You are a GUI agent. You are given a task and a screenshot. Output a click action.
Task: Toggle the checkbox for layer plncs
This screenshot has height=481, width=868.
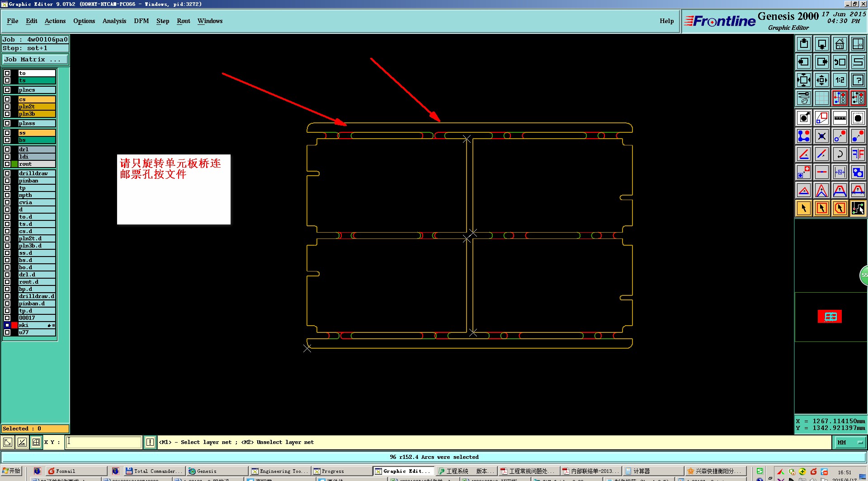point(7,90)
